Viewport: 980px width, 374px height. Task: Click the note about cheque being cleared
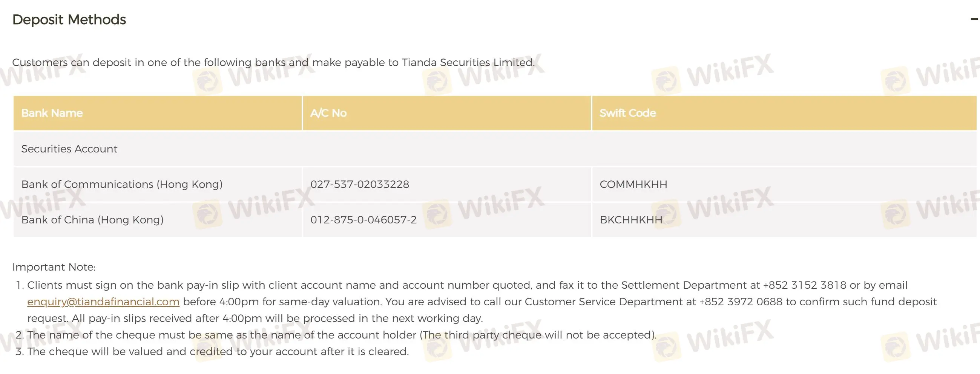(x=218, y=351)
